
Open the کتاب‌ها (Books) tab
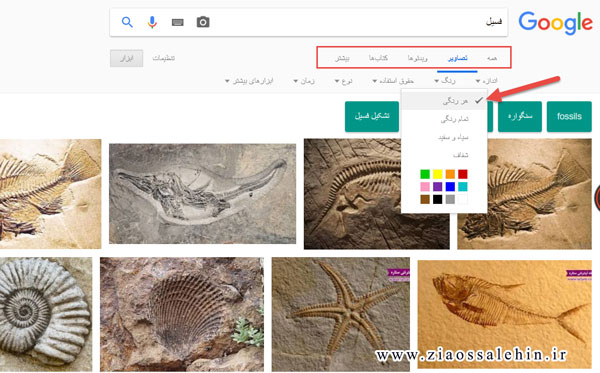click(378, 58)
